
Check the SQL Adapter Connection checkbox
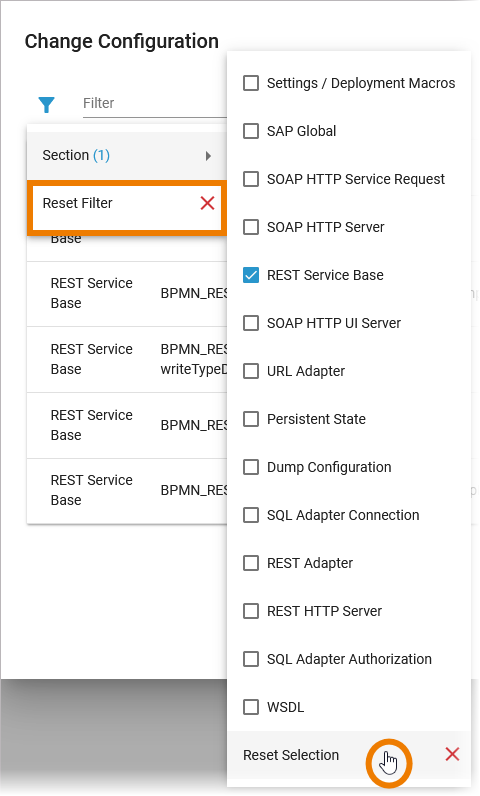(x=251, y=515)
